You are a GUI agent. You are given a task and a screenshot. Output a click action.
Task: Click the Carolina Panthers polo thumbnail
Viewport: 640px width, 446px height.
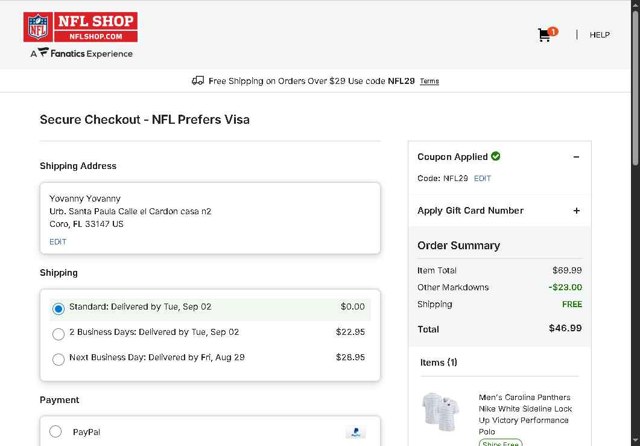point(441,412)
